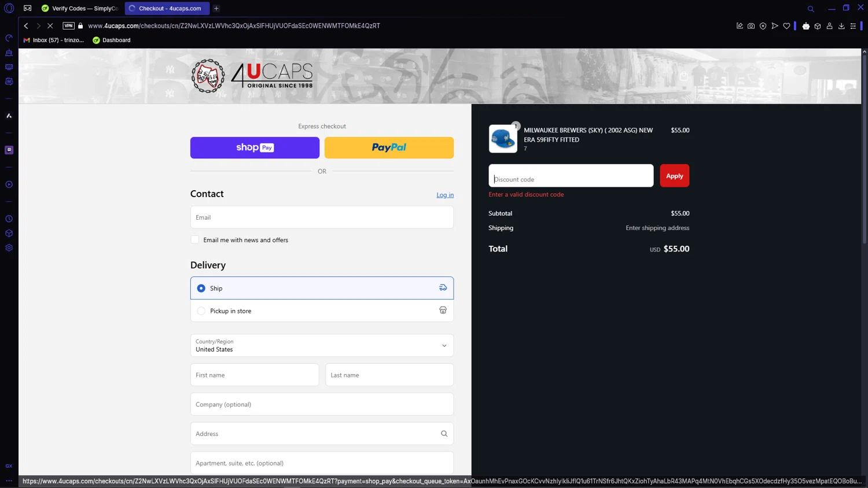Open Easy Setup sliders icon

[853, 26]
